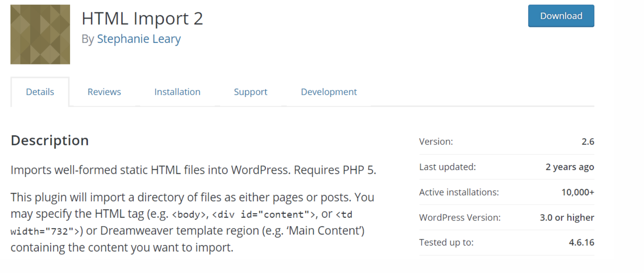Screen dimensions: 644x273
Task: Click the HTML Import 2 plugin icon
Action: 40,34
